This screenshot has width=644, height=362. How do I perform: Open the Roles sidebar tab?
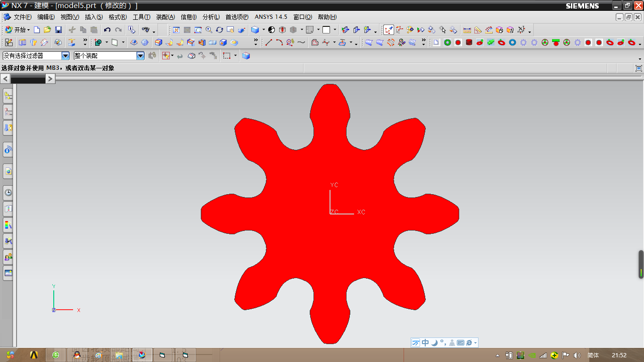pos(8,257)
